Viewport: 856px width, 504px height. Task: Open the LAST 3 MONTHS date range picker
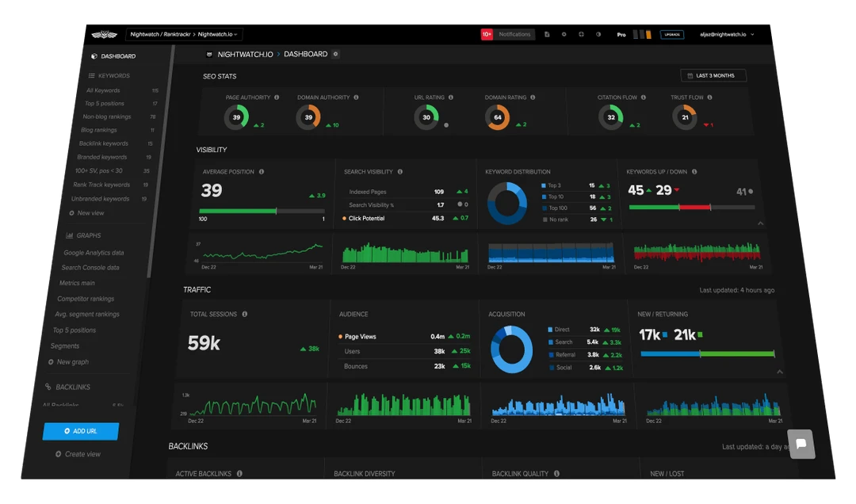point(713,76)
